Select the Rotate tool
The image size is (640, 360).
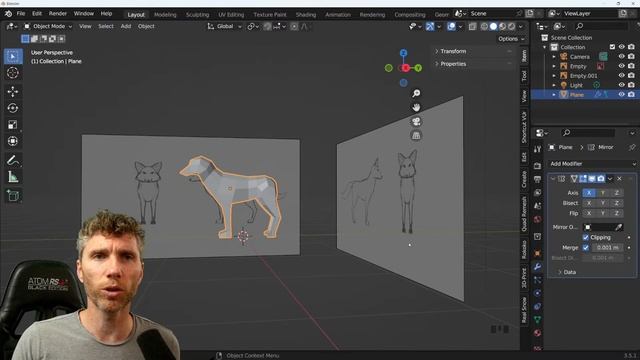13,108
